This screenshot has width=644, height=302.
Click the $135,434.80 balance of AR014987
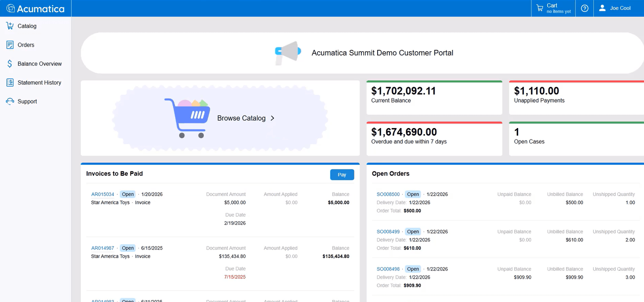click(336, 256)
